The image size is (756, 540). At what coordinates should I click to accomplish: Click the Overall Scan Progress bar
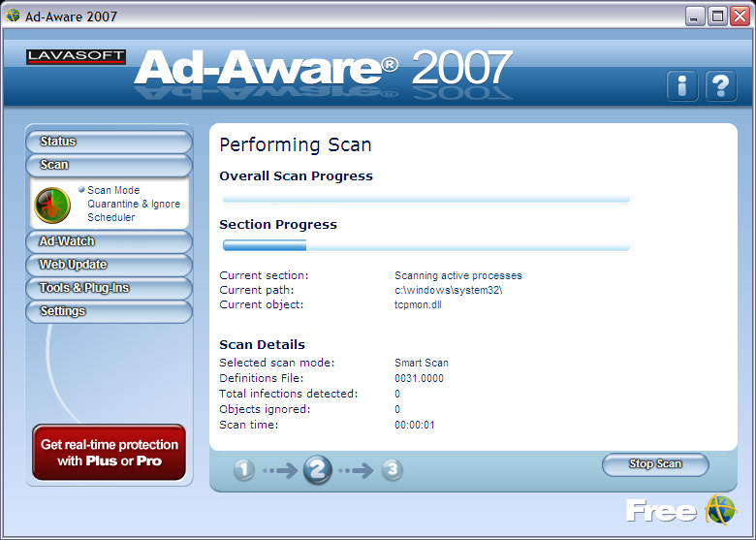click(x=426, y=198)
